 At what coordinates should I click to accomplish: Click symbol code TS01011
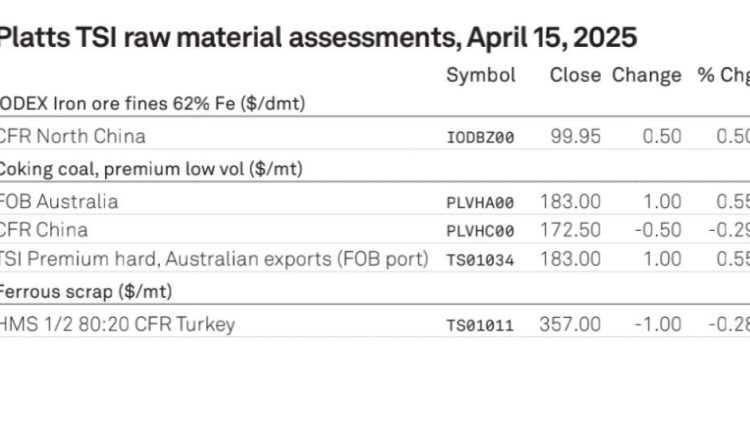click(480, 326)
